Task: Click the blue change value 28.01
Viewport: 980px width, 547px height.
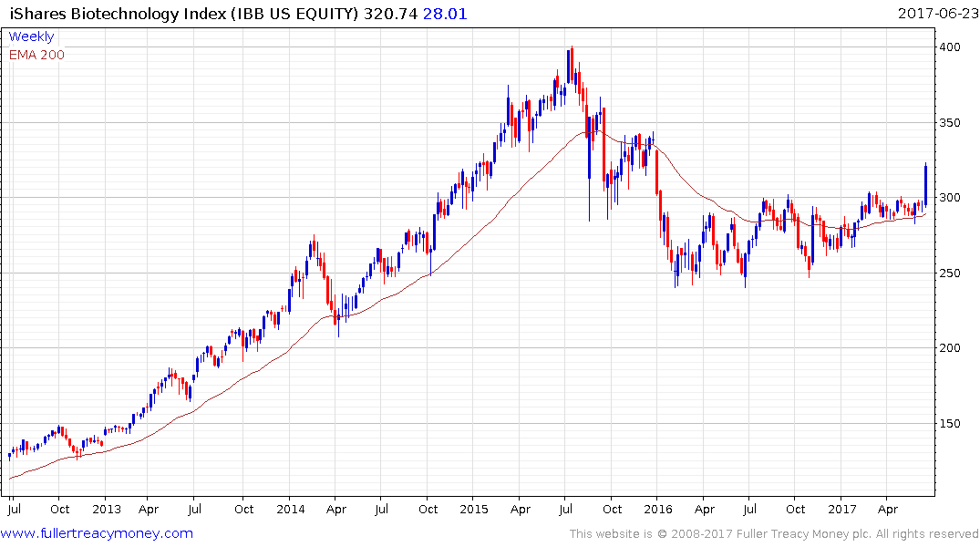Action: [445, 14]
